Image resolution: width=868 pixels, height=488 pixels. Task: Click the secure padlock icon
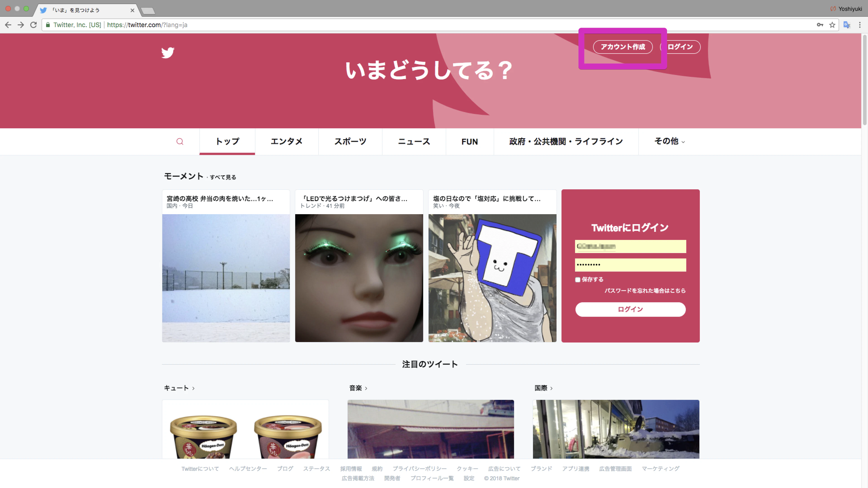(x=48, y=25)
